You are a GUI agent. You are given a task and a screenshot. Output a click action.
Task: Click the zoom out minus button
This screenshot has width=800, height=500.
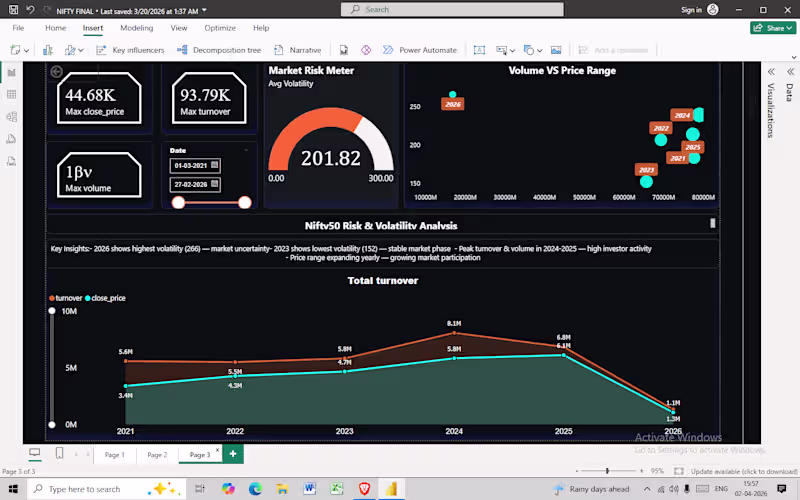577,471
